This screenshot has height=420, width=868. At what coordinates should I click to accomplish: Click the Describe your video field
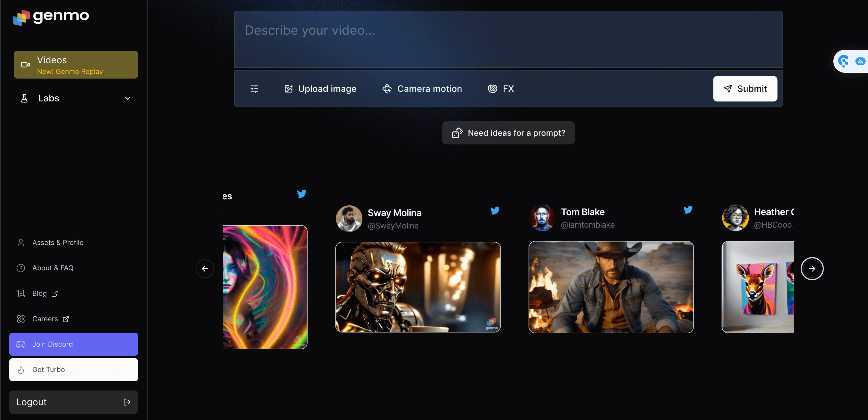[508, 39]
